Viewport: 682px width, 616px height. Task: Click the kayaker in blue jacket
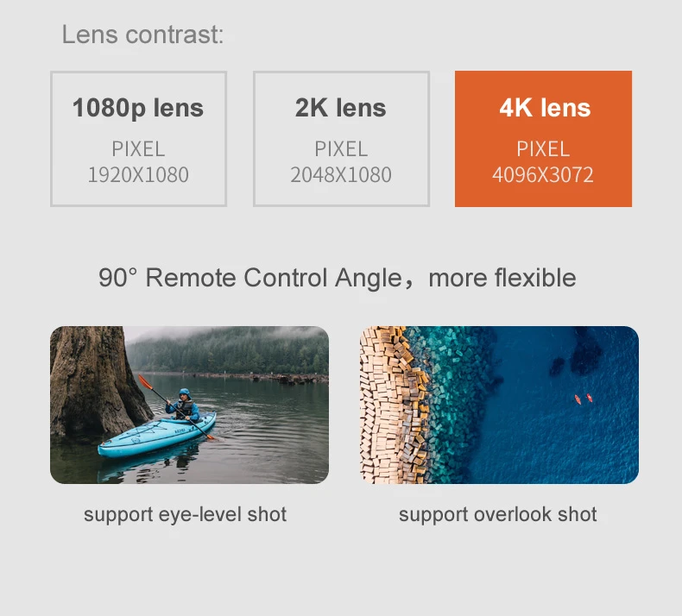(x=185, y=405)
